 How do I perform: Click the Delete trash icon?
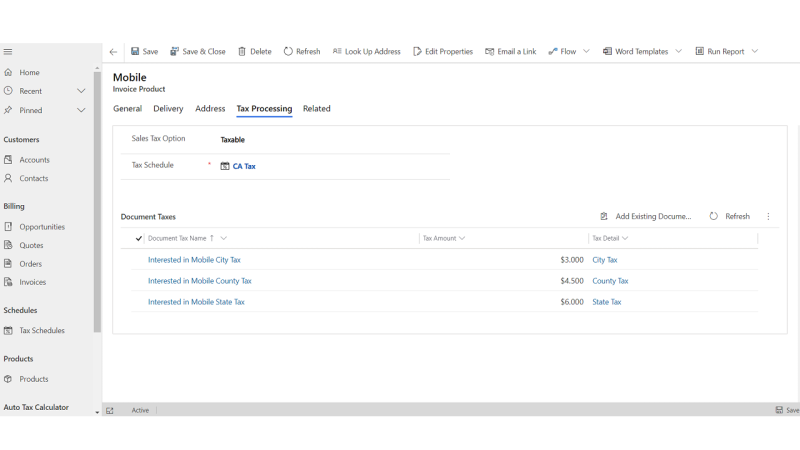click(x=242, y=51)
